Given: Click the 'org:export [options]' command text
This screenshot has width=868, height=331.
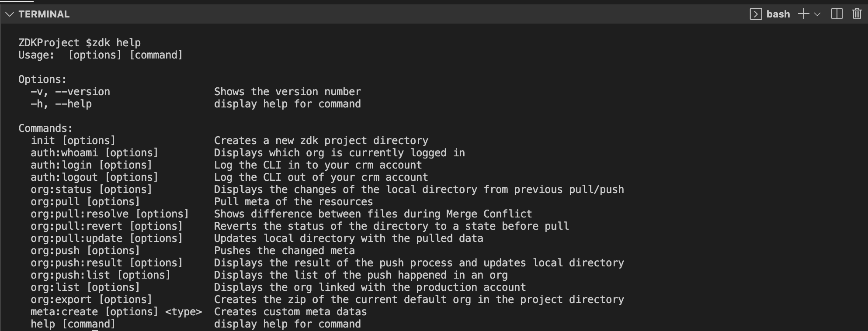Looking at the screenshot, I should point(91,300).
